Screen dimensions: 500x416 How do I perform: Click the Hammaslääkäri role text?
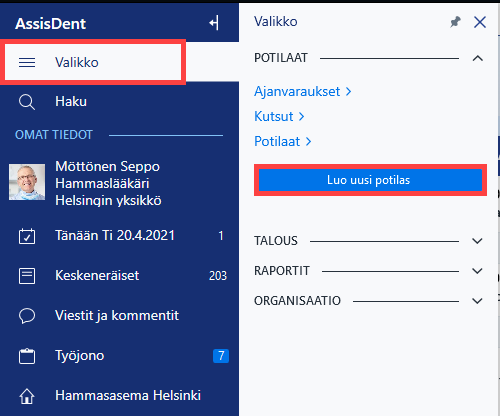coord(102,183)
